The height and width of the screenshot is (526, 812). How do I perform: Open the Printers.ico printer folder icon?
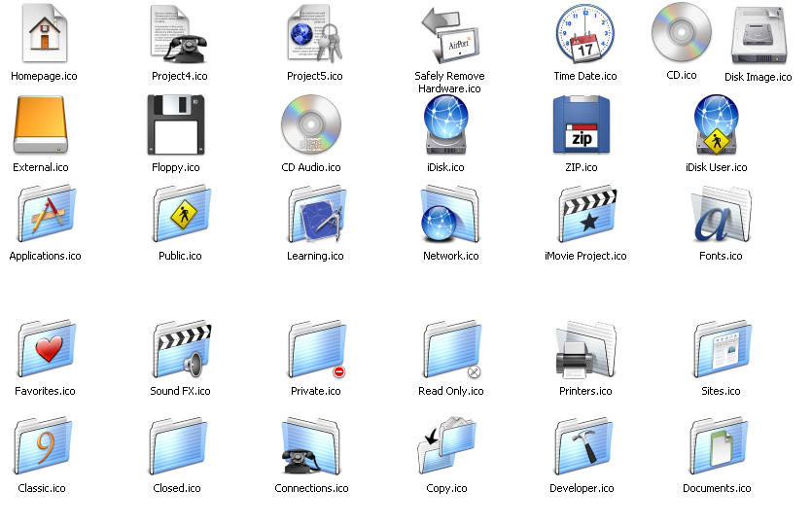585,349
